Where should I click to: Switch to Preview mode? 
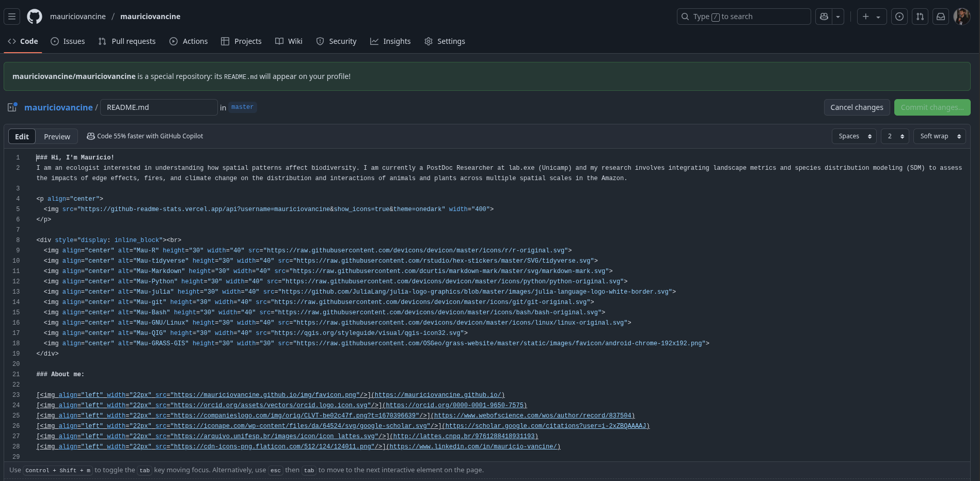57,137
